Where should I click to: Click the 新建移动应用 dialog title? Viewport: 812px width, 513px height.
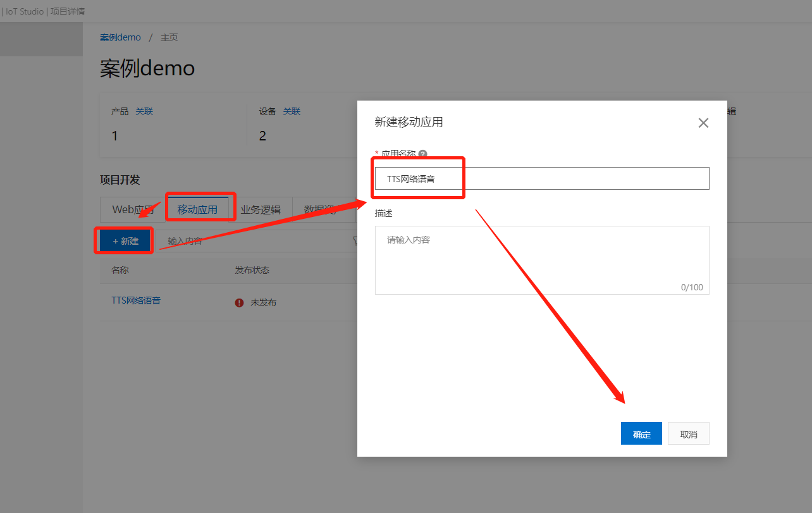[x=409, y=122]
